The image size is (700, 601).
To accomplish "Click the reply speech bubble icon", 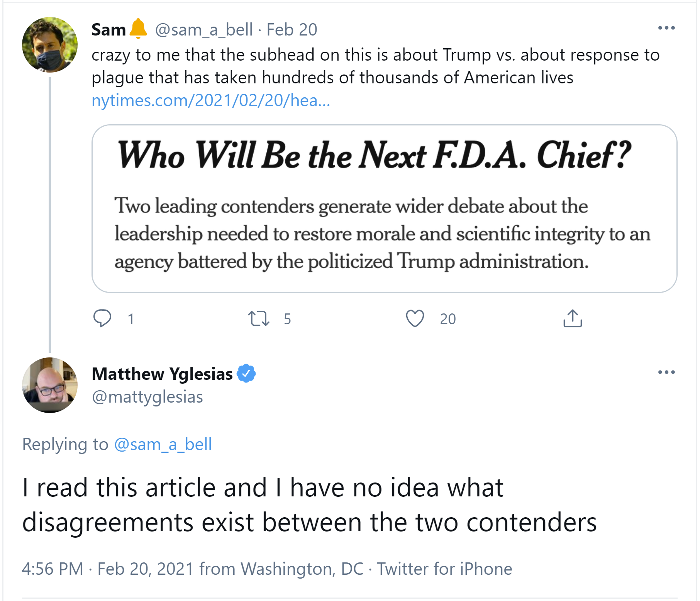I will pos(102,318).
